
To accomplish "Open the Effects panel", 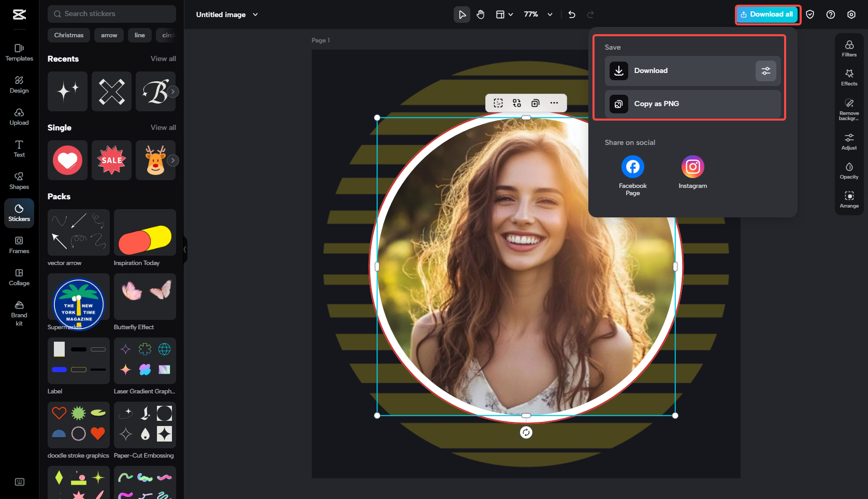I will tap(849, 77).
